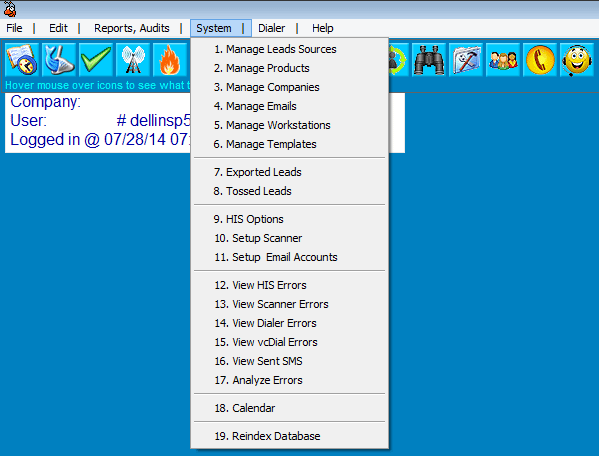Open the File menu

(14, 28)
